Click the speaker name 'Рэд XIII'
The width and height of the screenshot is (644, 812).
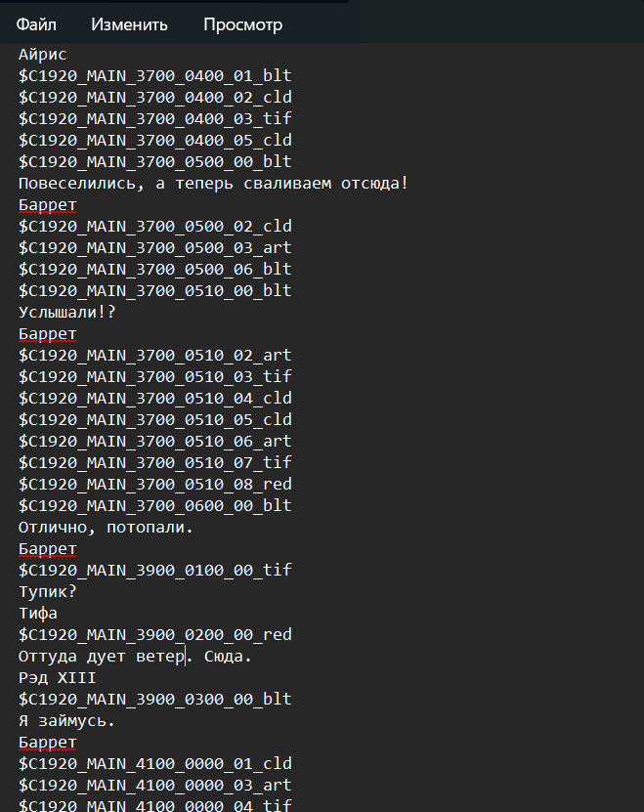pyautogui.click(x=57, y=678)
